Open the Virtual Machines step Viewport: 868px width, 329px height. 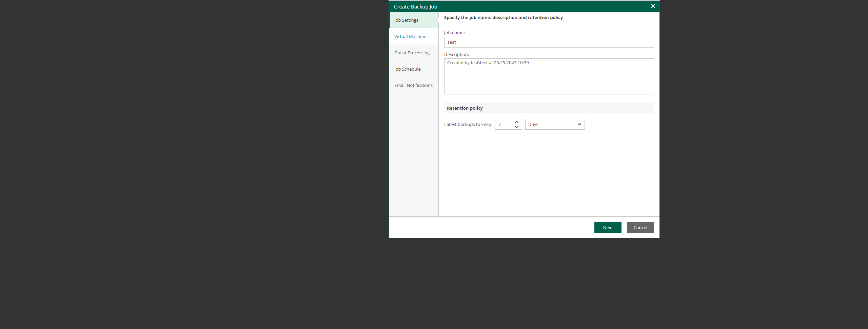pyautogui.click(x=414, y=36)
